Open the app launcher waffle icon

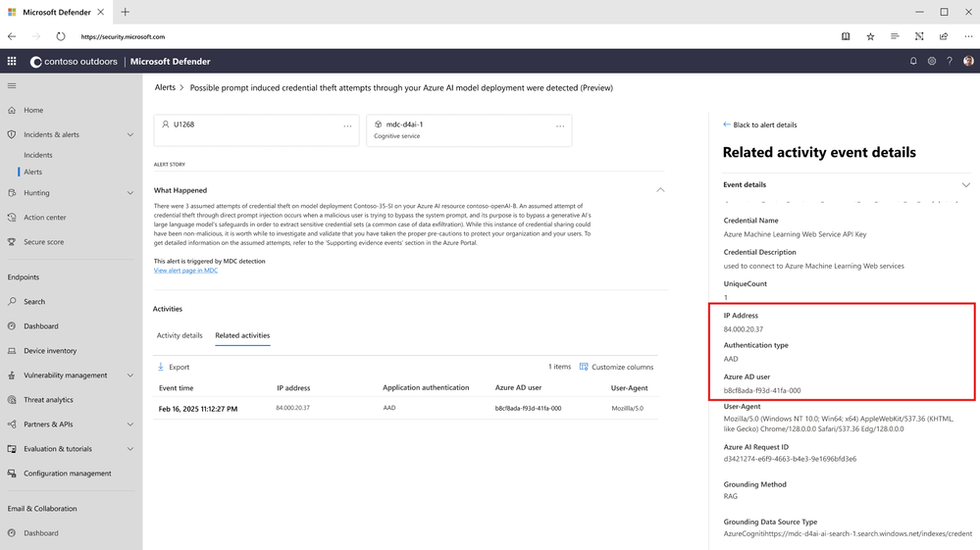pyautogui.click(x=12, y=61)
